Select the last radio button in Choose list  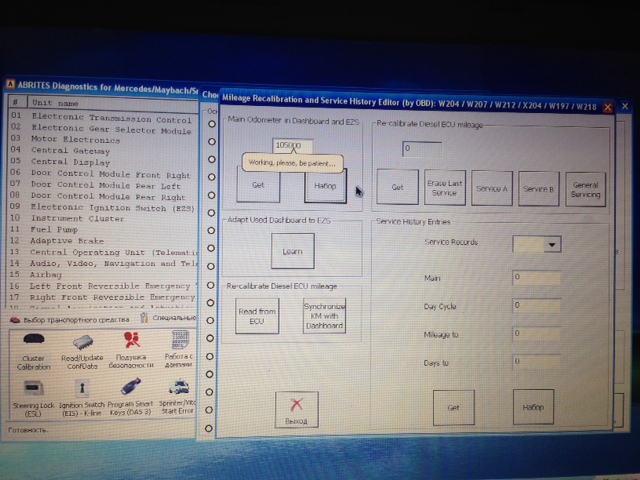(x=209, y=428)
